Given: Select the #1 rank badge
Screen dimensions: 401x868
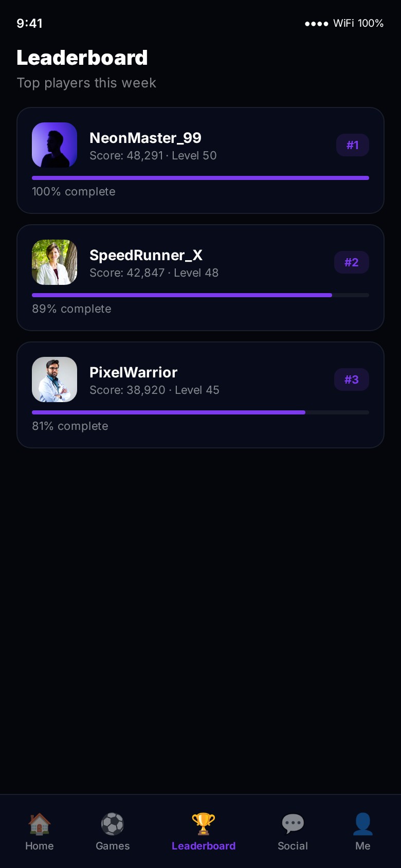Looking at the screenshot, I should click(x=352, y=145).
